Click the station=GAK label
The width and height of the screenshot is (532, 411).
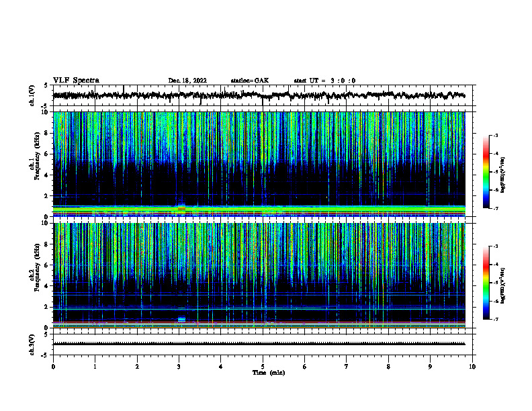[250, 81]
